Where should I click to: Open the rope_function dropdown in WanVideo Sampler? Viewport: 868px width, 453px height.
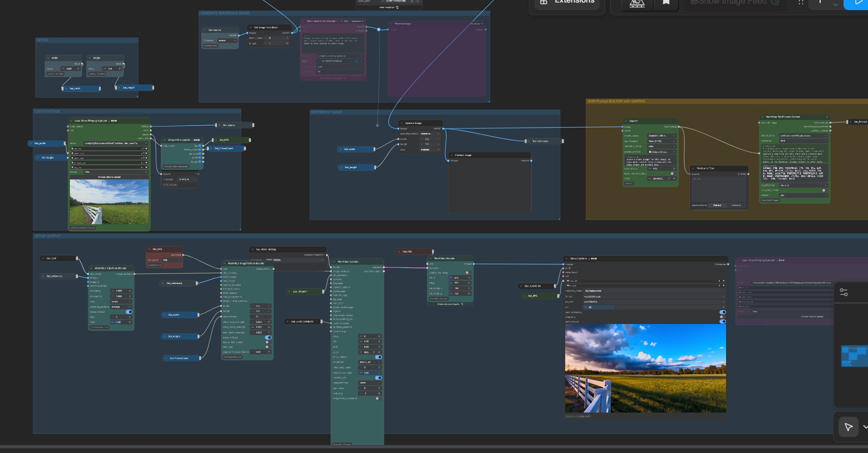click(x=370, y=383)
